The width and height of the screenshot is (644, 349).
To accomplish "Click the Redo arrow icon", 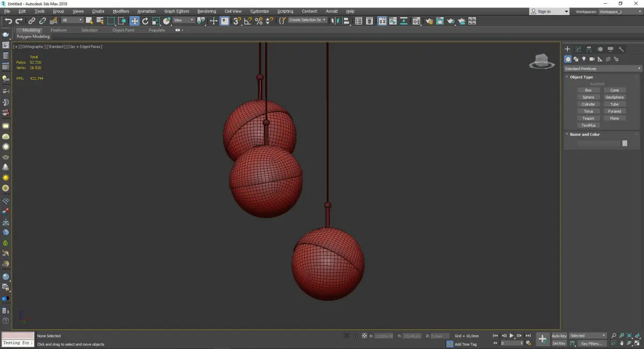I will pos(19,21).
